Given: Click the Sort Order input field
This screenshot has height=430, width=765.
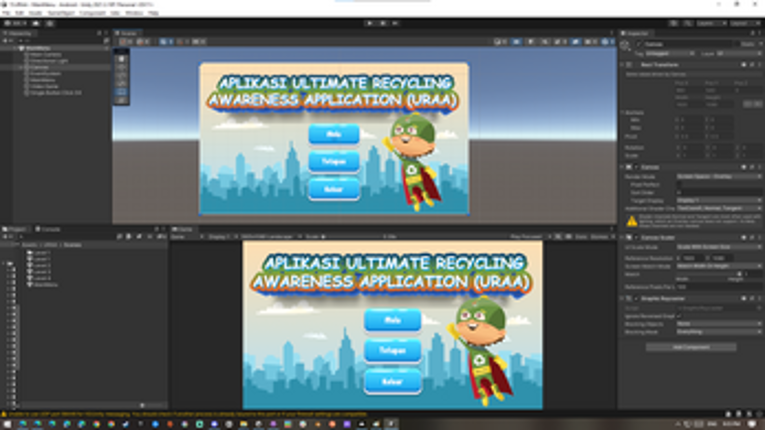Looking at the screenshot, I should pos(719,193).
